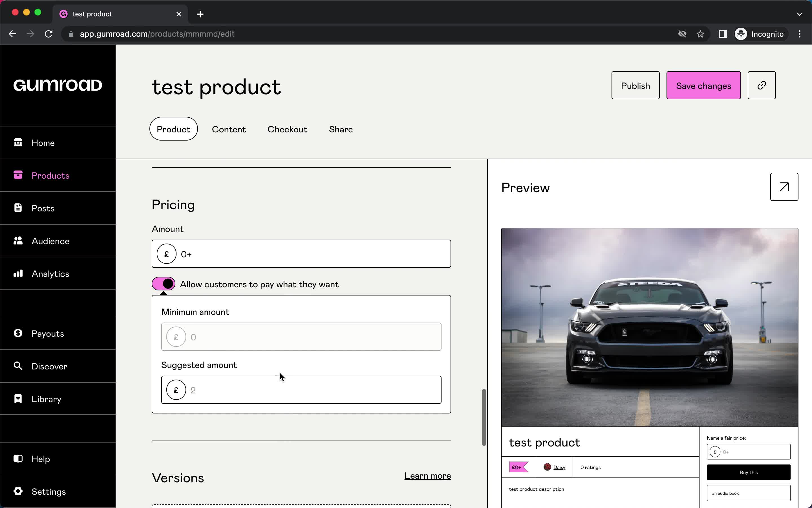Image resolution: width=812 pixels, height=508 pixels.
Task: Click the Preview panel heading
Action: [526, 187]
